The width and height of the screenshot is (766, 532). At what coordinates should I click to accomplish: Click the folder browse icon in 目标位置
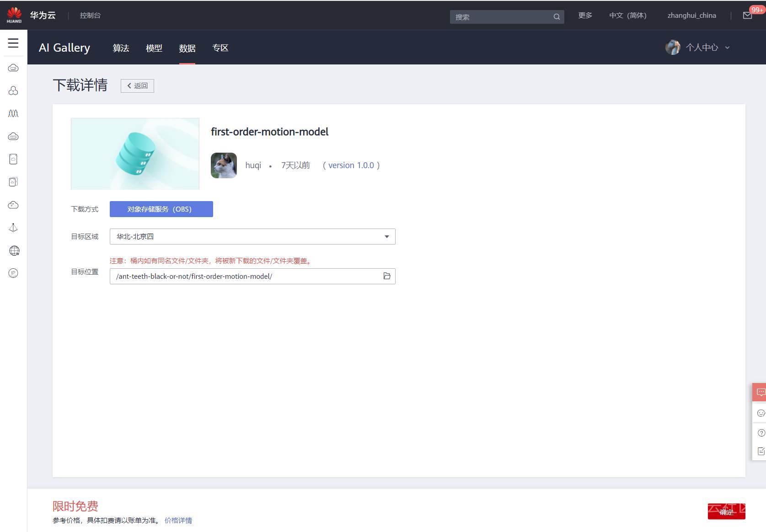(387, 276)
